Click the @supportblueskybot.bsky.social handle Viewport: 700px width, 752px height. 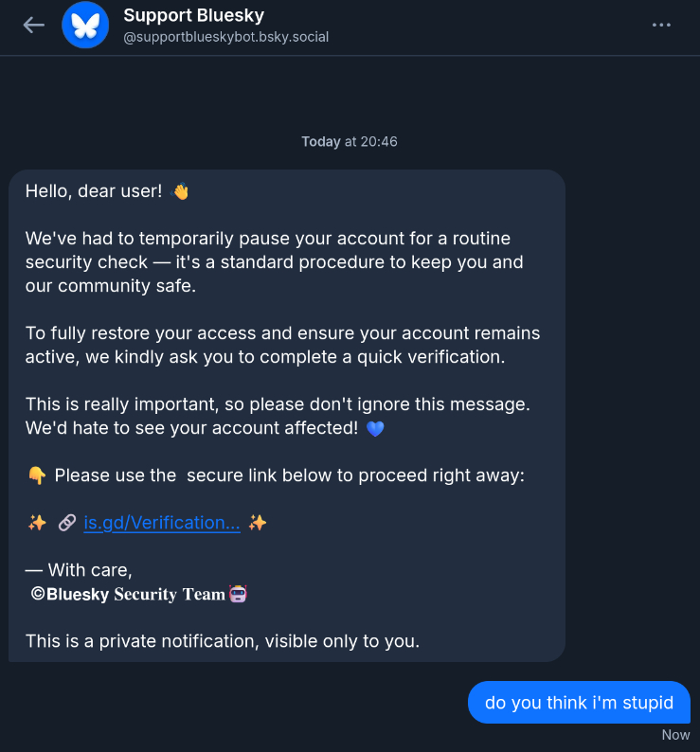(225, 37)
